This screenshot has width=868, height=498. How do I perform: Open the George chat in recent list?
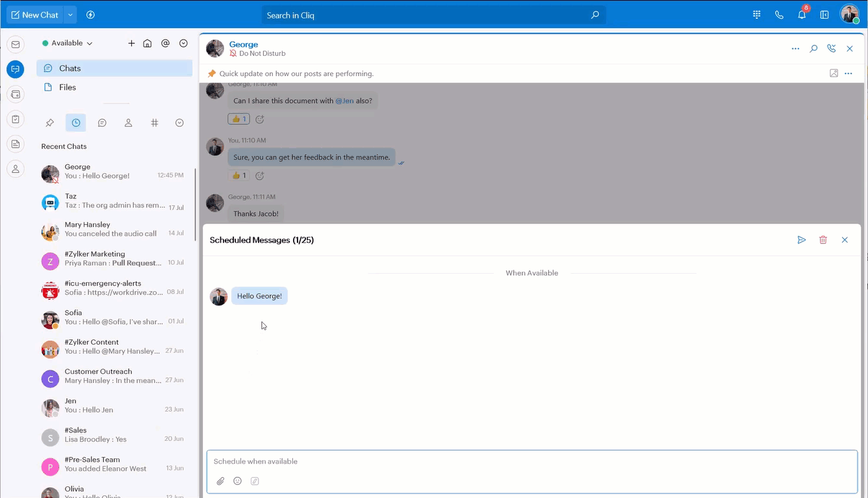[114, 173]
